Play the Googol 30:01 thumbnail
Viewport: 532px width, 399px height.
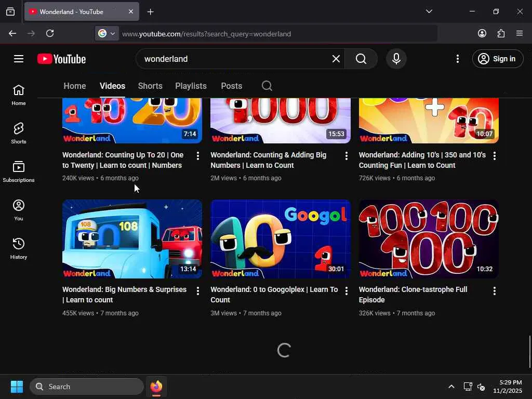pos(280,239)
